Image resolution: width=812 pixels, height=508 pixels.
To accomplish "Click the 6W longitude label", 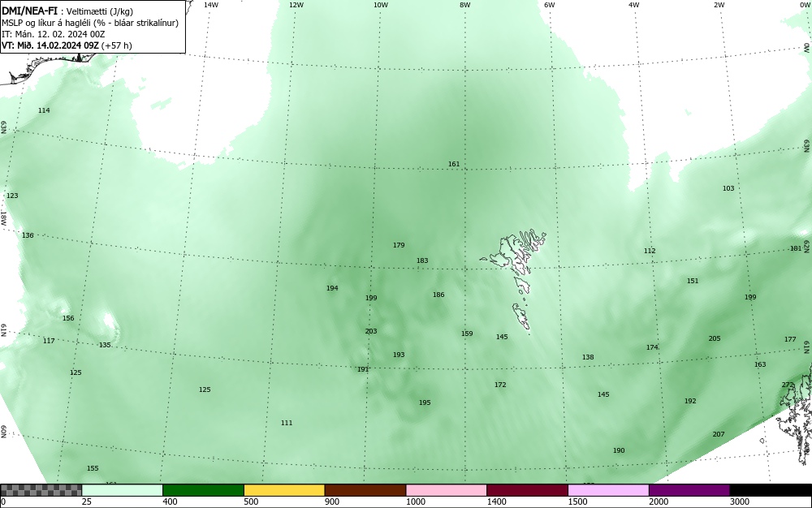I will (550, 5).
